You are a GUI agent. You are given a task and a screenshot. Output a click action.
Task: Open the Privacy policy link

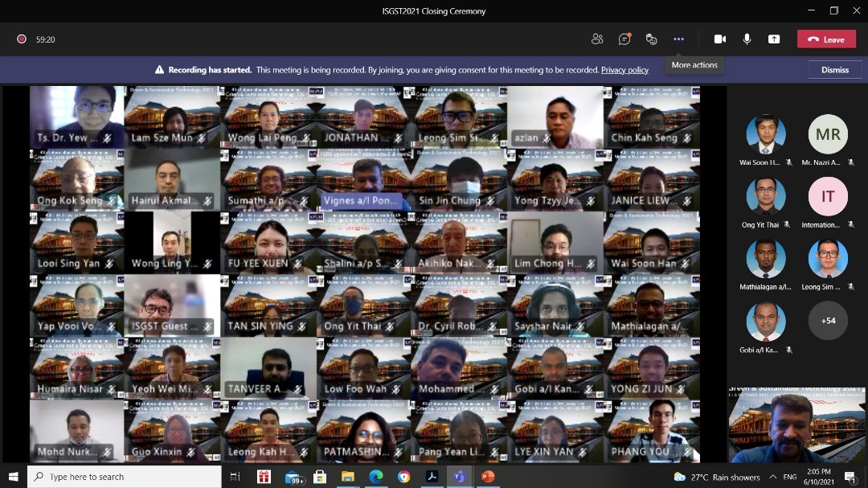coord(624,70)
